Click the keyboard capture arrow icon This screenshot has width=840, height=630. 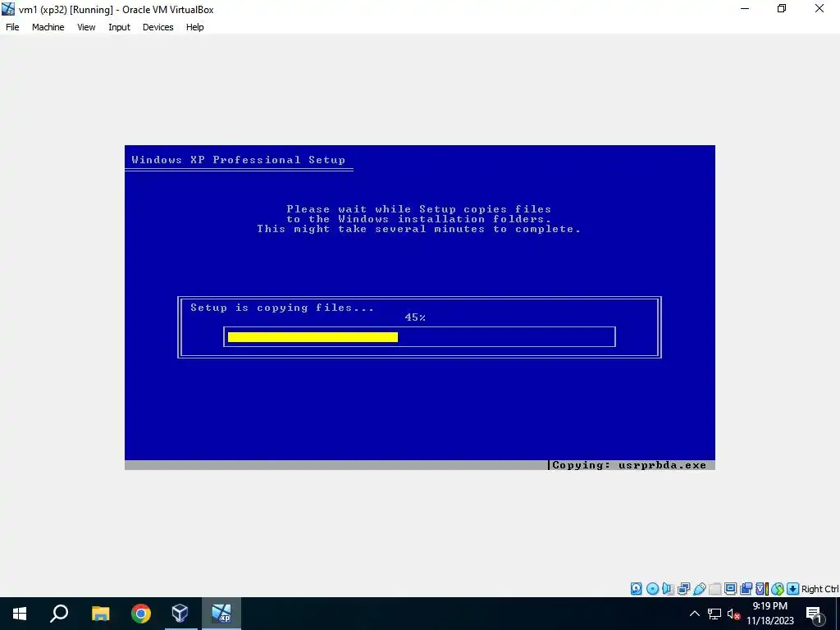coord(793,589)
